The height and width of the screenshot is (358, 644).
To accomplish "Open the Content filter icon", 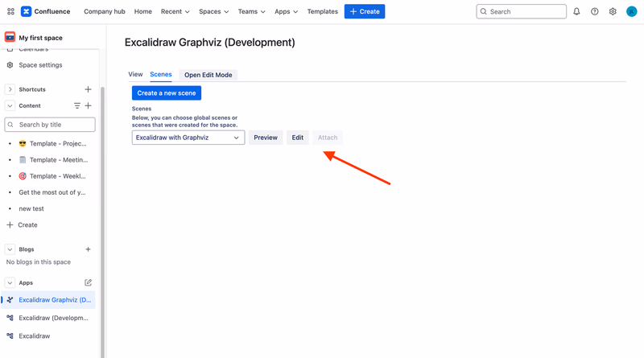I will [76, 105].
